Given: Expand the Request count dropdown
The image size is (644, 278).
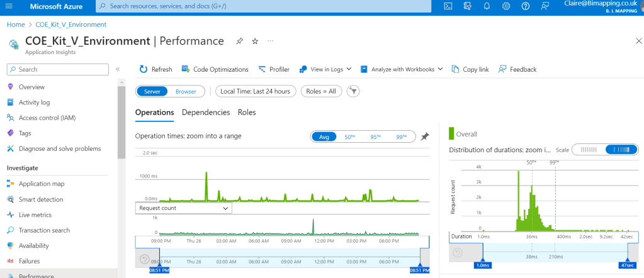Looking at the screenshot, I should click(184, 208).
